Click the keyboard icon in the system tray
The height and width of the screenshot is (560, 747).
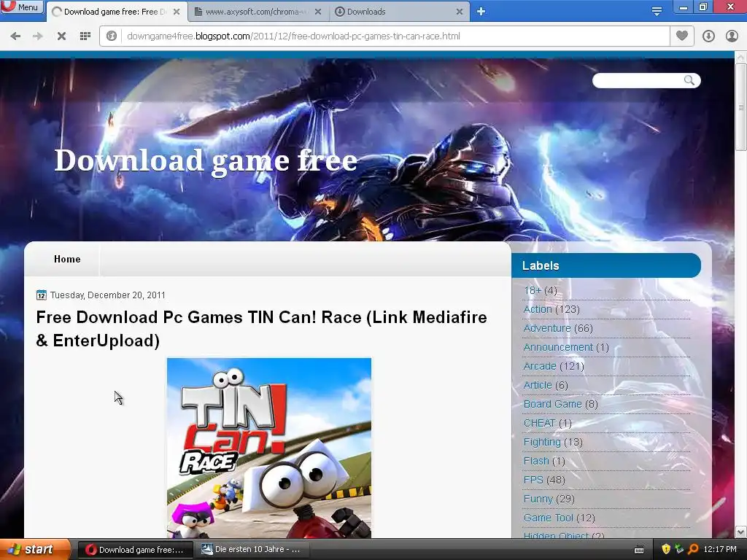click(639, 550)
